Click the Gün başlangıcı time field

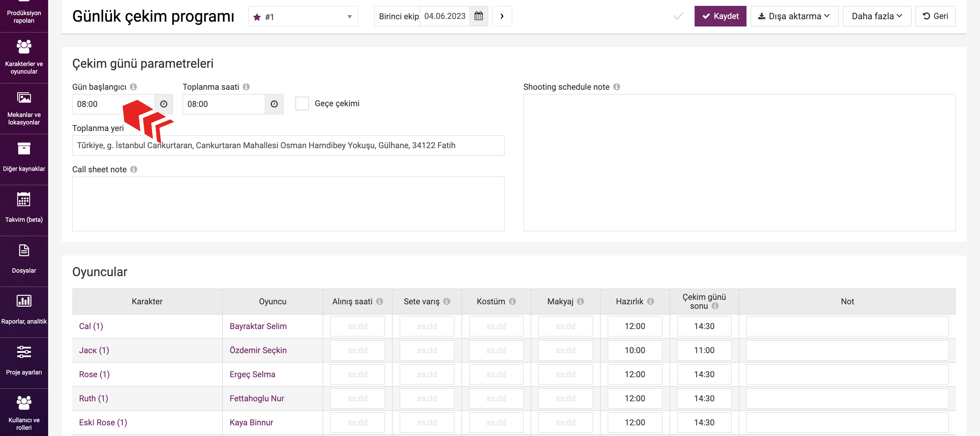click(x=113, y=104)
